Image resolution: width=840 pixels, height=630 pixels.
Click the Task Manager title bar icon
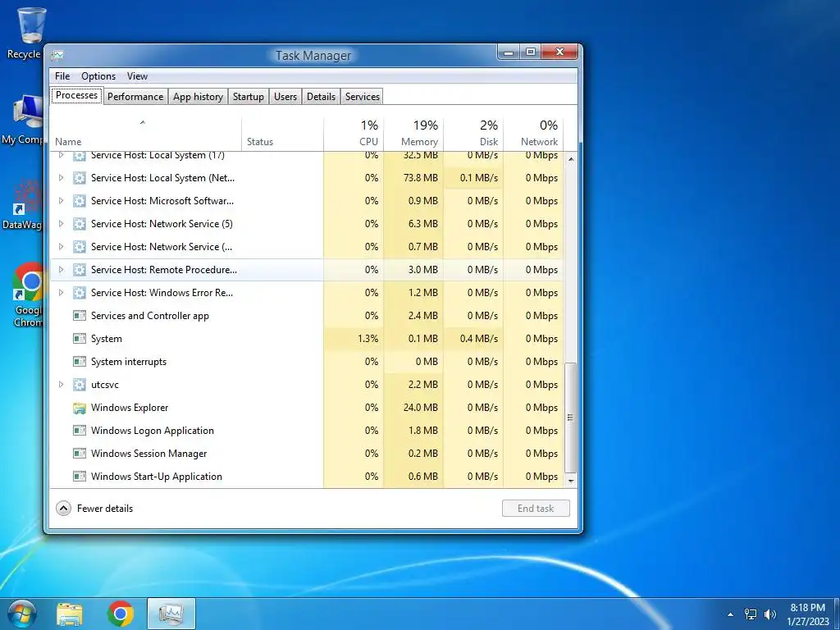coord(57,55)
